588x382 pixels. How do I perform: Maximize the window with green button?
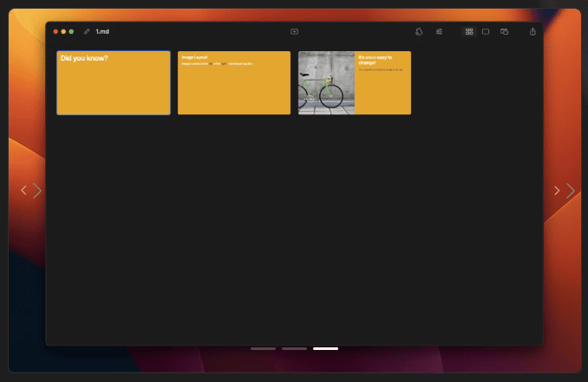[x=71, y=31]
